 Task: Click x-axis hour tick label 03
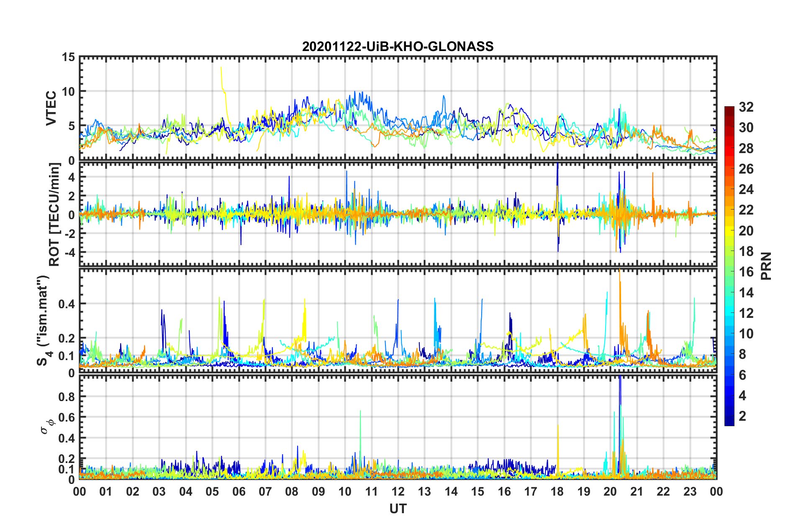click(159, 492)
